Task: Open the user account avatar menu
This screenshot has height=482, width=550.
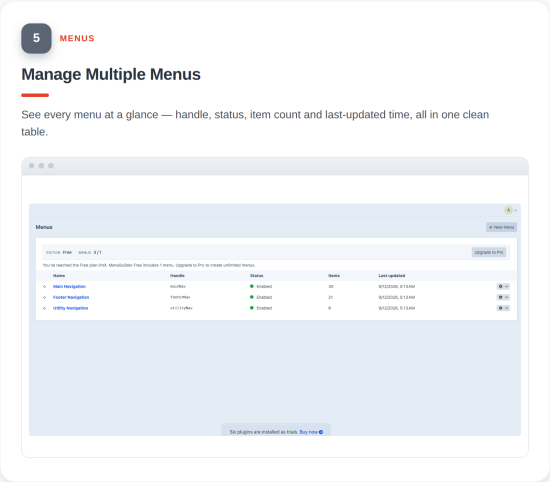Action: [510, 210]
